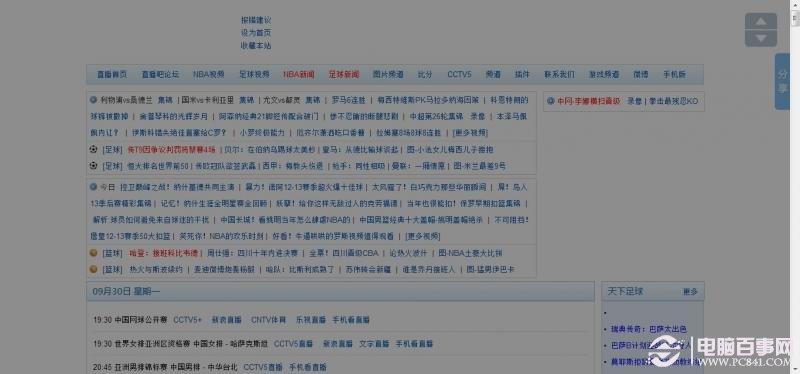Open the red NBA新闻 navigation item

[299, 74]
